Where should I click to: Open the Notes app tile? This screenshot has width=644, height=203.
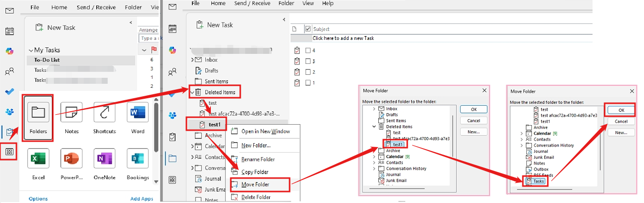point(72,118)
